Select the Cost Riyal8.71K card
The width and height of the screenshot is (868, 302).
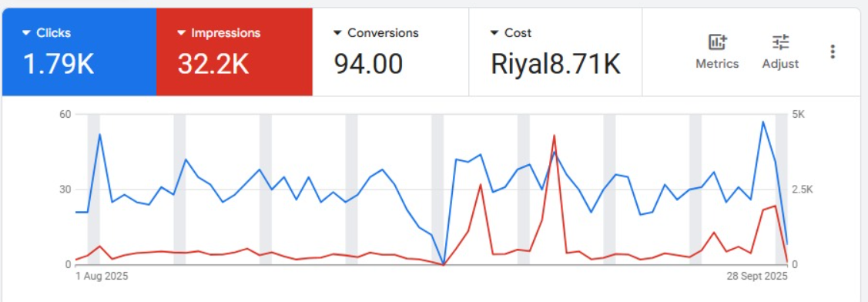[x=555, y=52]
